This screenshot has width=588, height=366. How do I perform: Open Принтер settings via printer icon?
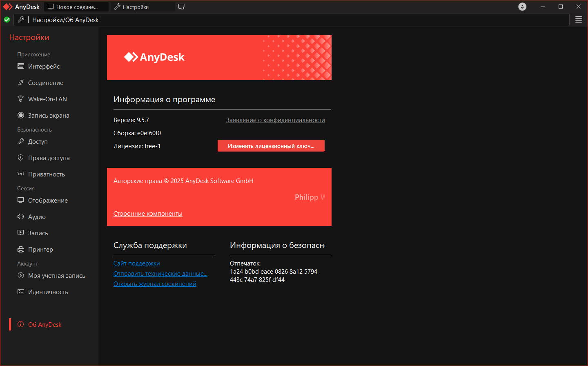(x=21, y=249)
